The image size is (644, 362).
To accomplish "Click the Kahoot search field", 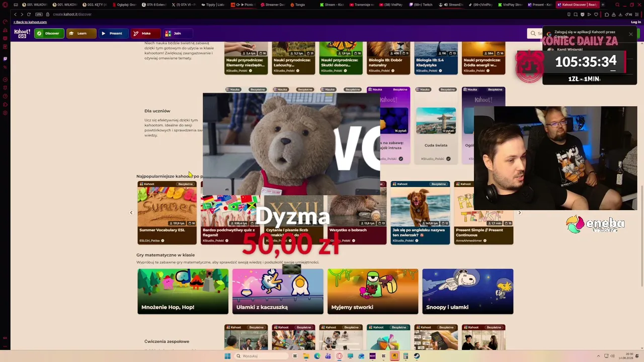I will [535, 34].
